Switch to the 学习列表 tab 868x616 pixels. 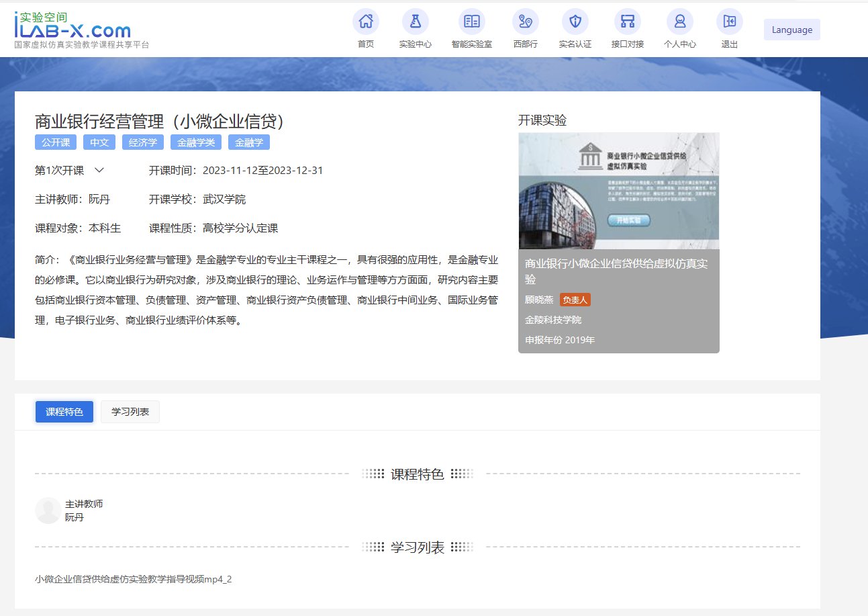[130, 412]
